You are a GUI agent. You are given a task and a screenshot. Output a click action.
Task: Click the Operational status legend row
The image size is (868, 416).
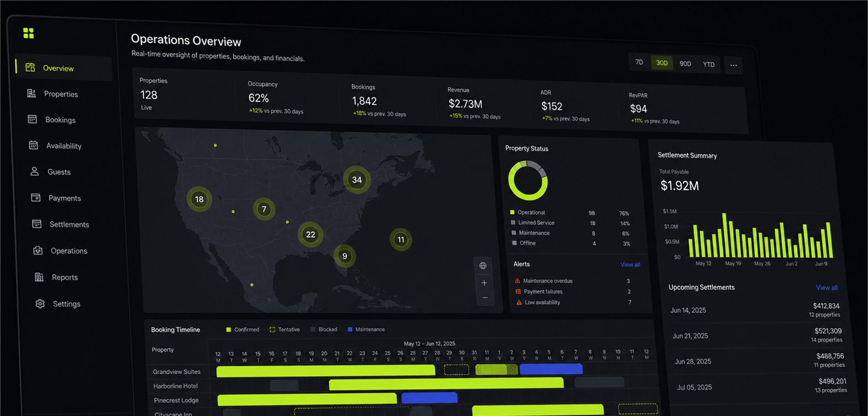pyautogui.click(x=570, y=213)
